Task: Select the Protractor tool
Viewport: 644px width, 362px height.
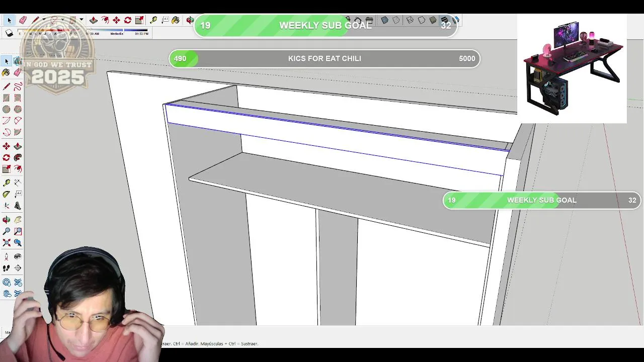Action: coord(6,194)
